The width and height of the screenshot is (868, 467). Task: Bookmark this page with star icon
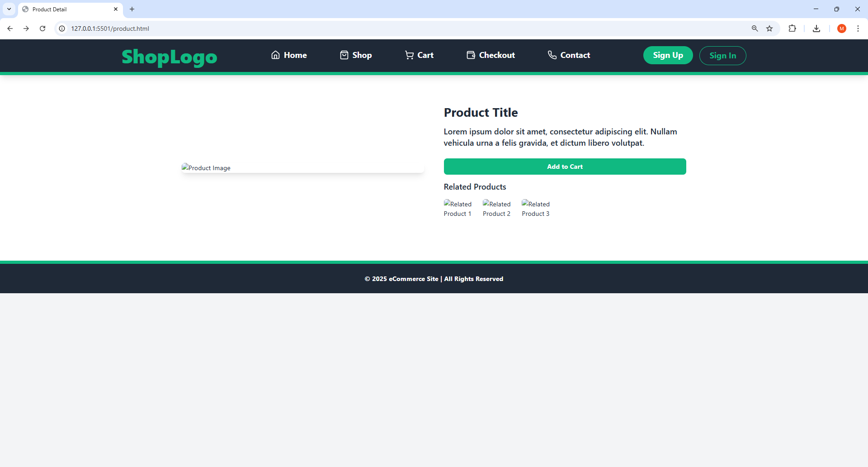point(769,29)
